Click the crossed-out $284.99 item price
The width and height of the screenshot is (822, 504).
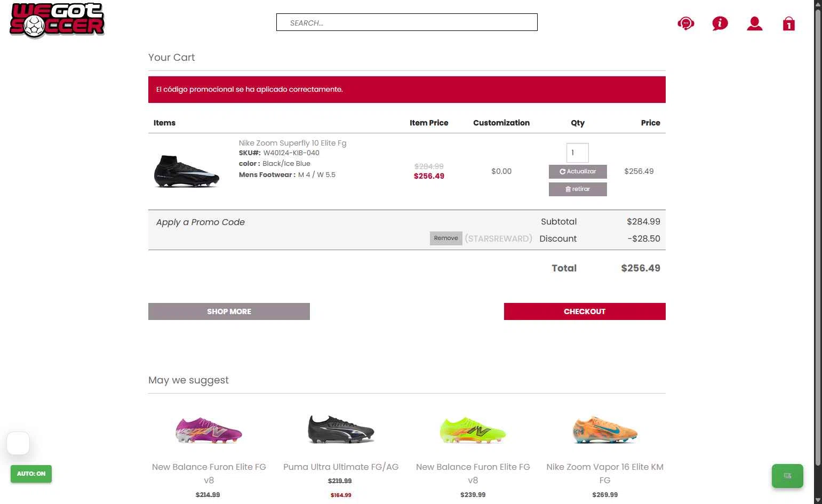click(429, 166)
